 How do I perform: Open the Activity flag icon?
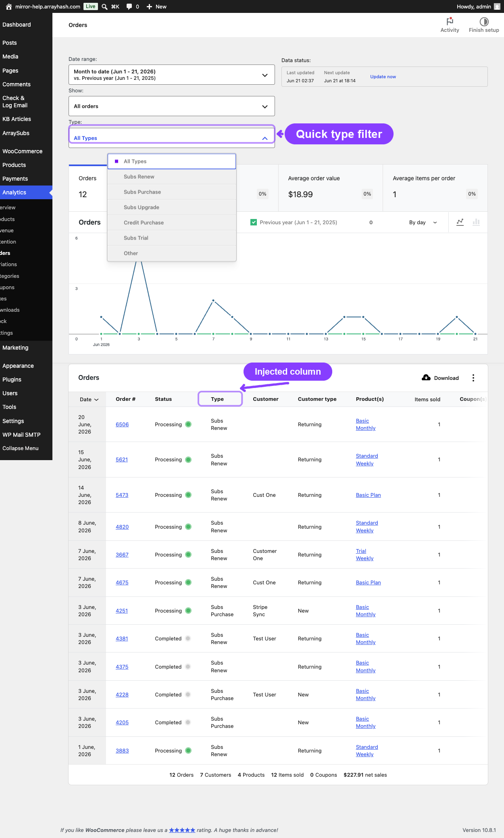pyautogui.click(x=450, y=21)
